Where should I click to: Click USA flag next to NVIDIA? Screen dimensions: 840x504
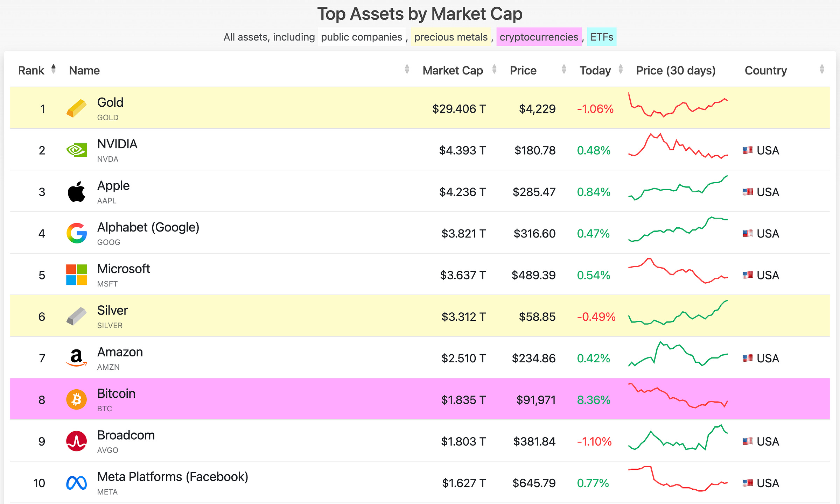(x=748, y=150)
